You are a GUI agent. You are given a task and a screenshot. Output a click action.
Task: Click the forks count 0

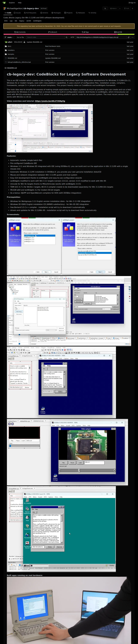tap(133, 8)
